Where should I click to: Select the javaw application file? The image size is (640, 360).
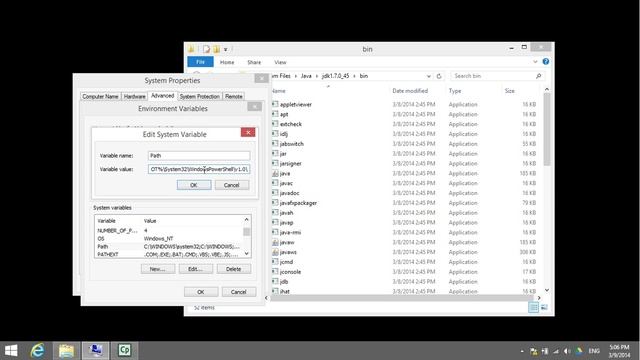(x=287, y=242)
